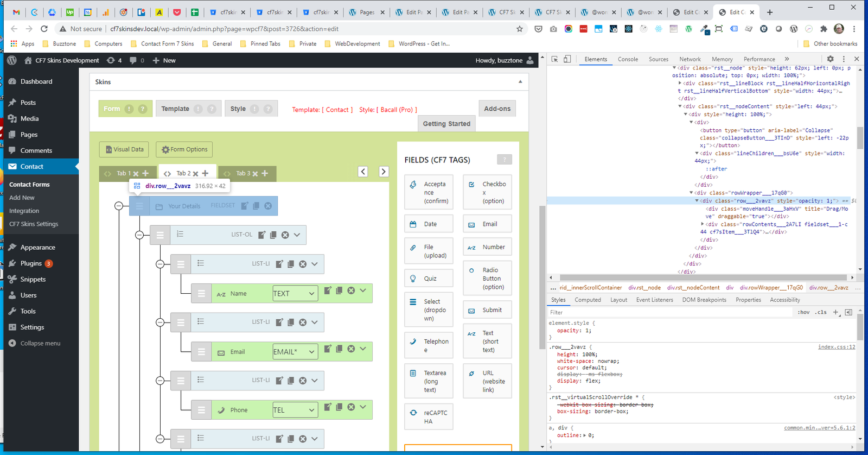Delete the Email field using its X icon
Image resolution: width=868 pixels, height=455 pixels.
[x=351, y=349]
